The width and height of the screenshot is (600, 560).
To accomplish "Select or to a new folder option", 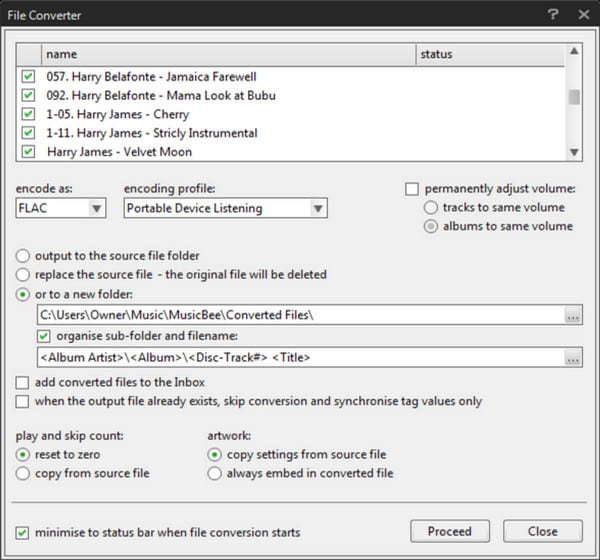I will (x=23, y=295).
